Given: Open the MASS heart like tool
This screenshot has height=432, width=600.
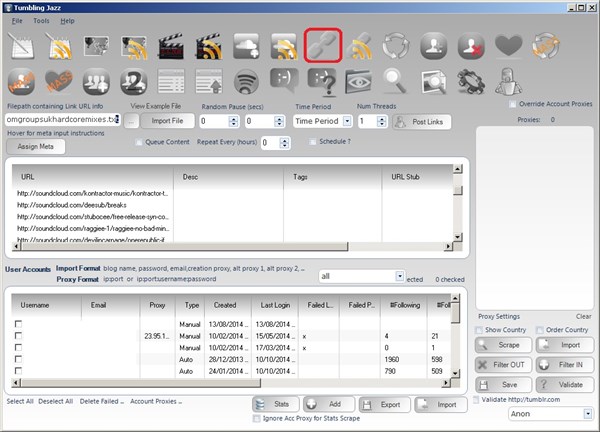Looking at the screenshot, I should click(x=59, y=81).
